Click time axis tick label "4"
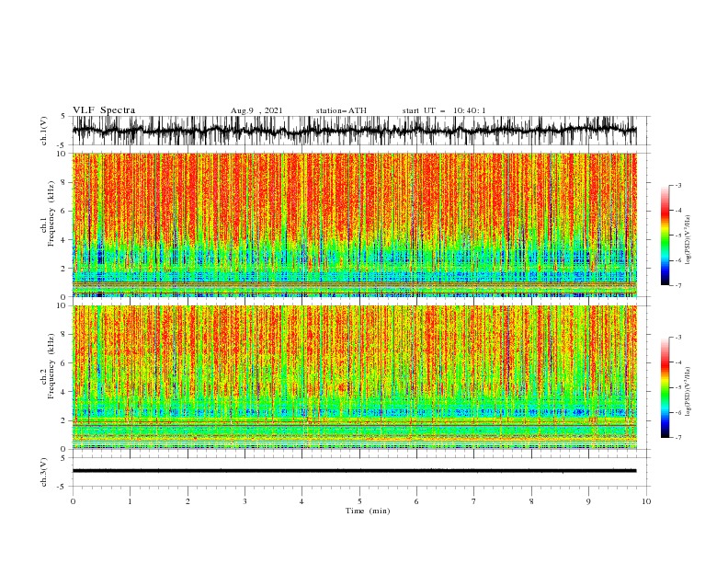 click(301, 501)
